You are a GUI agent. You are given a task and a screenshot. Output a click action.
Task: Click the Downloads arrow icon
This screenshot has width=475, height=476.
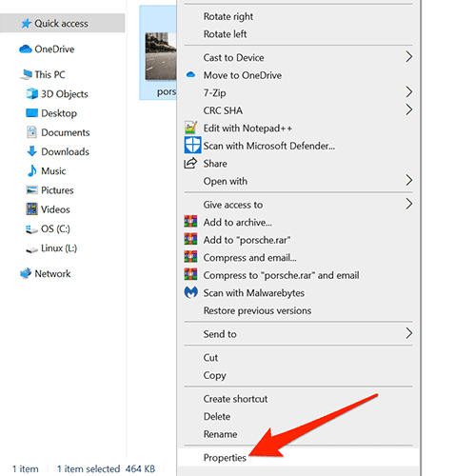click(x=31, y=151)
